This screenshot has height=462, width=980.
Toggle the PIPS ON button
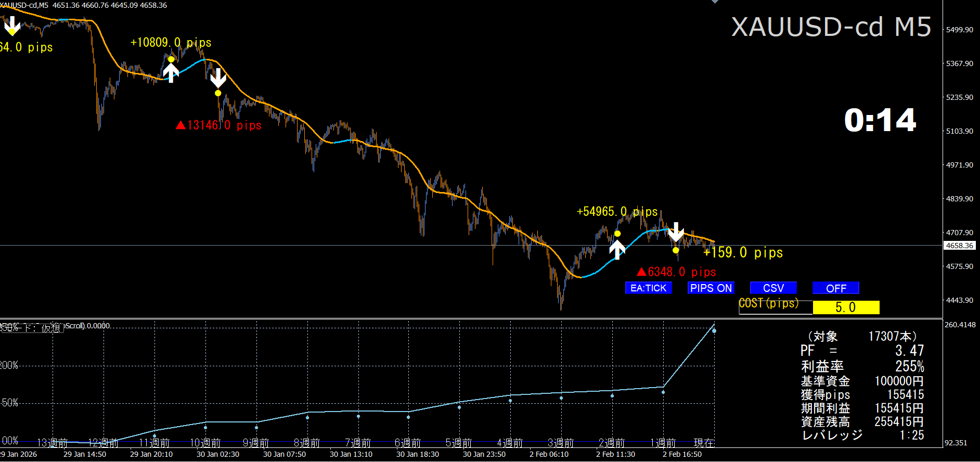click(x=711, y=288)
